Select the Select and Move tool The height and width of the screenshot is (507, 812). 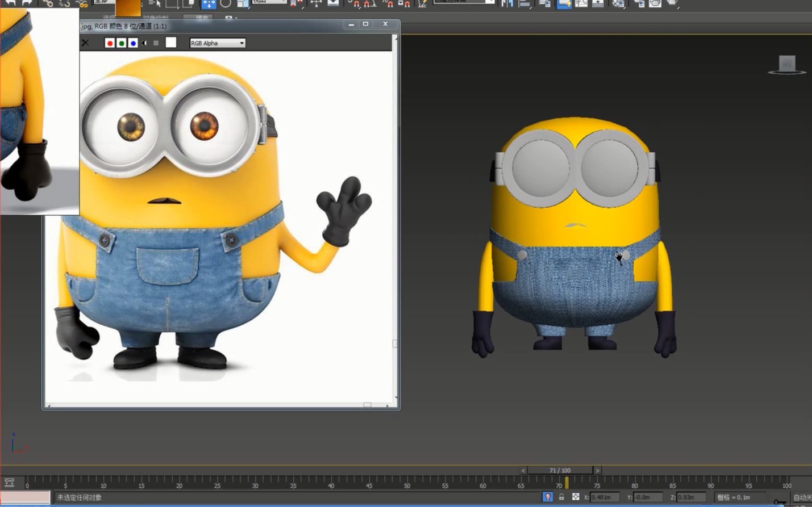(209, 3)
